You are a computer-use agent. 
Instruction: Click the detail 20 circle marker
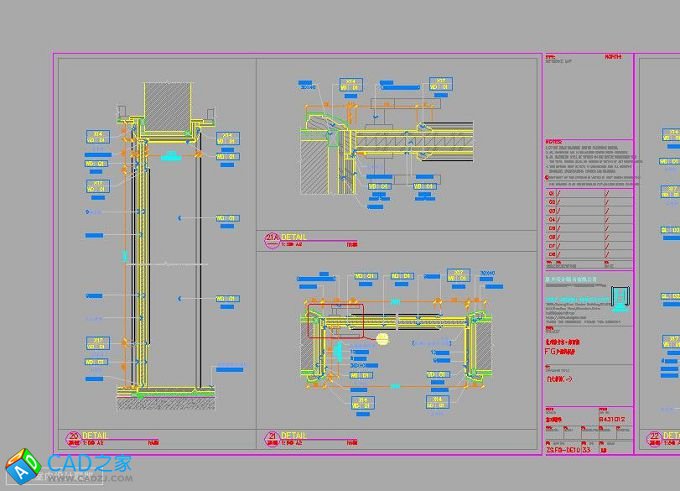73,436
